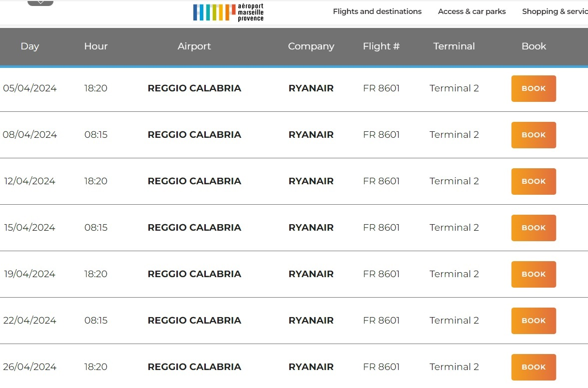Click Book on the 19/04/2024 row
Viewport: 588px width, 388px height.
click(533, 274)
